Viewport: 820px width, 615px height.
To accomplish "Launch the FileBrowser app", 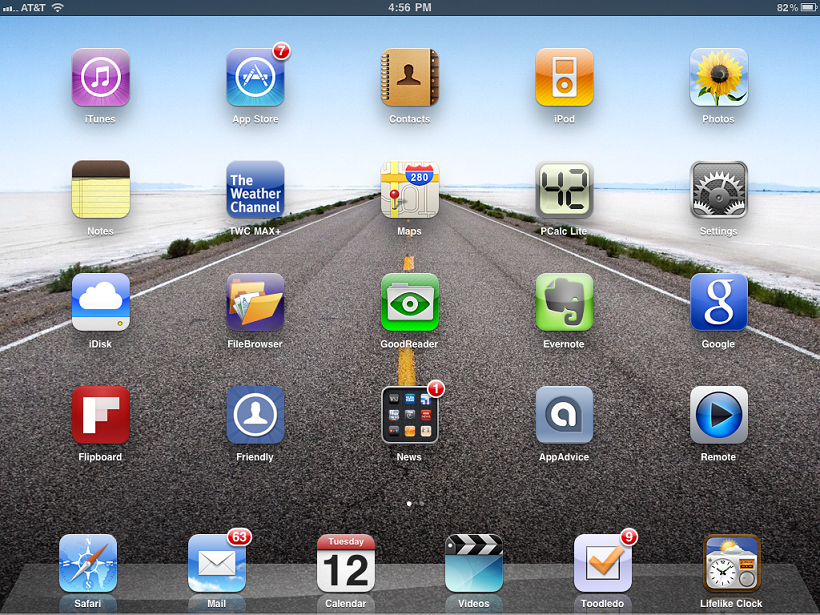I will (255, 302).
